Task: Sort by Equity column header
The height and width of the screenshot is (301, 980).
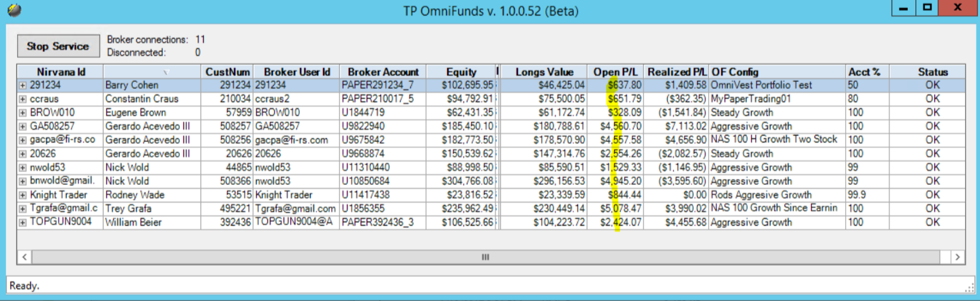Action: [x=461, y=72]
